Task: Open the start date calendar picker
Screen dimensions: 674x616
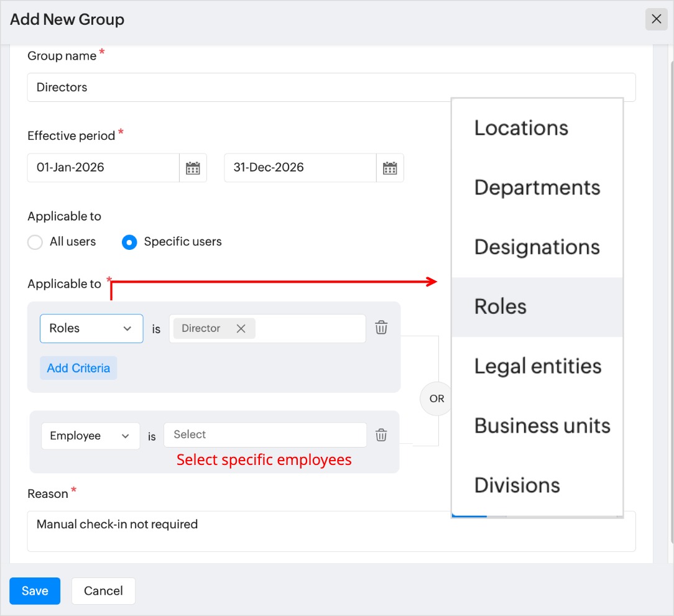Action: [193, 168]
